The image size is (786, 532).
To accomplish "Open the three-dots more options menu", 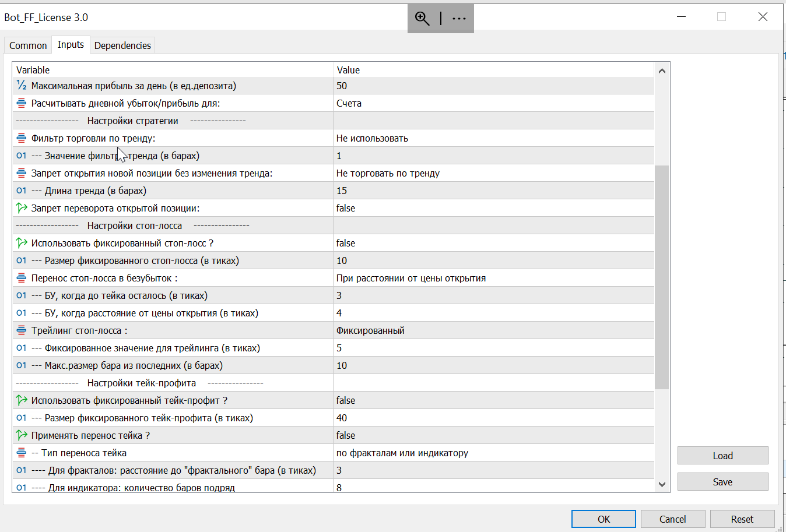I will click(x=459, y=19).
